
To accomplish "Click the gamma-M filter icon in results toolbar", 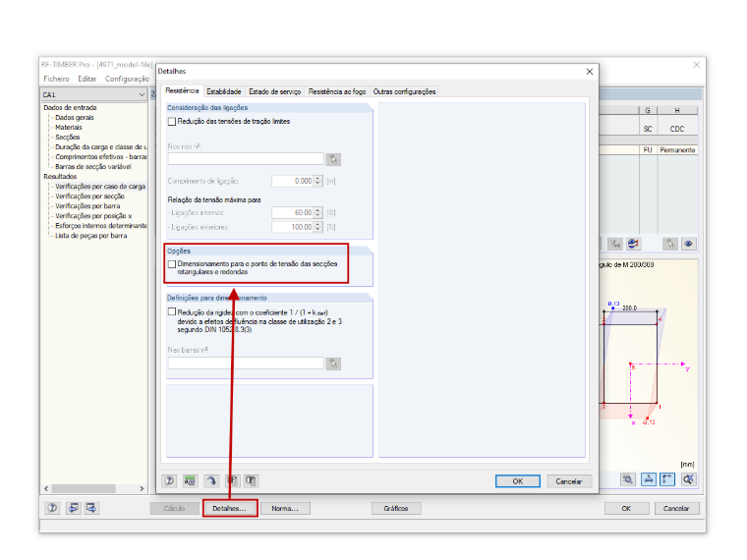I will tap(615, 244).
